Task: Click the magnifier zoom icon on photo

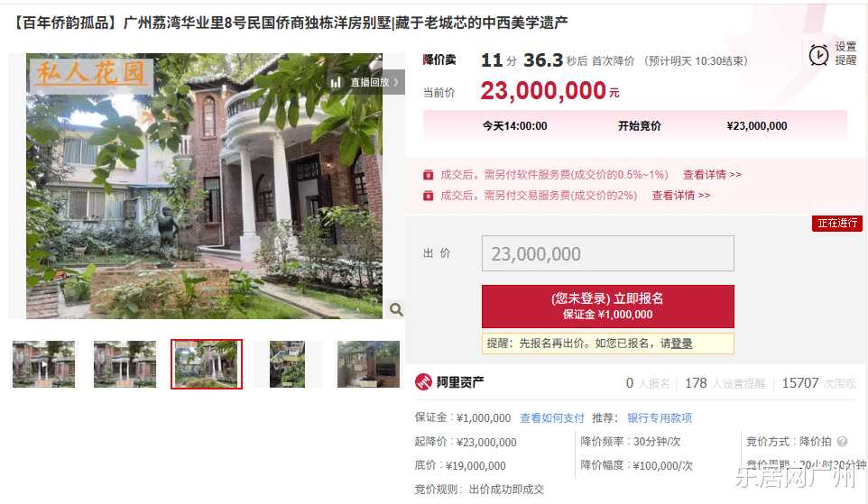Action: click(x=396, y=309)
